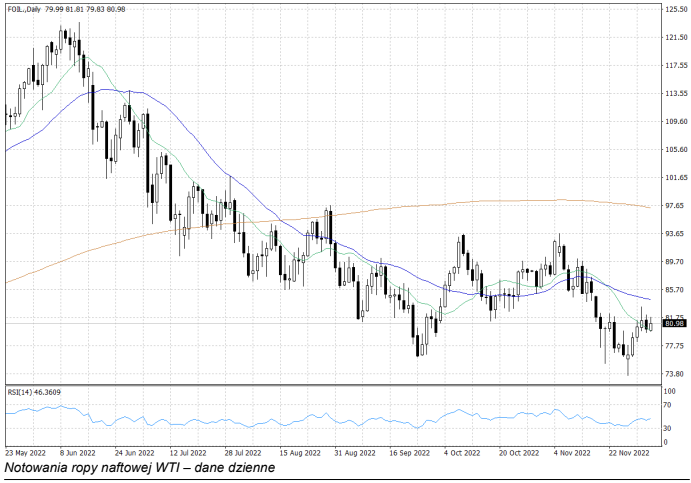Click the caption Notowania ropy naftowej WTI
691x483 pixels.
point(139,468)
